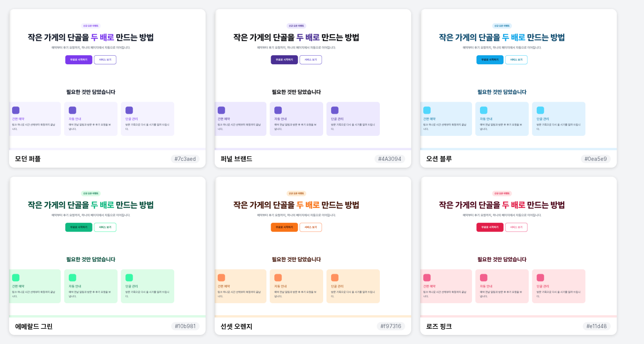This screenshot has height=344, width=644.
Task: Click pink 신규 오픈 이벤트 badge in 로즈 핑크
Action: 502,193
